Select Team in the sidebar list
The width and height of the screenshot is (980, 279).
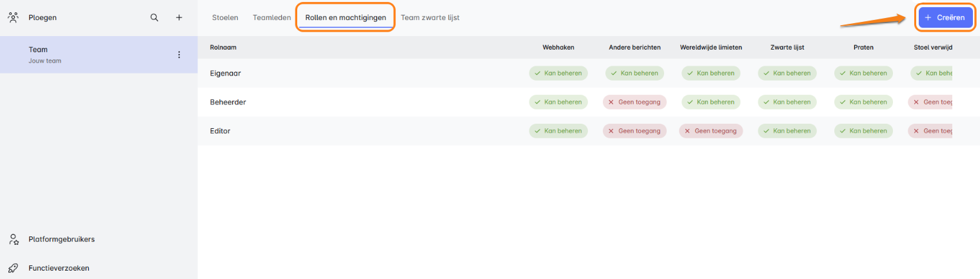(38, 50)
